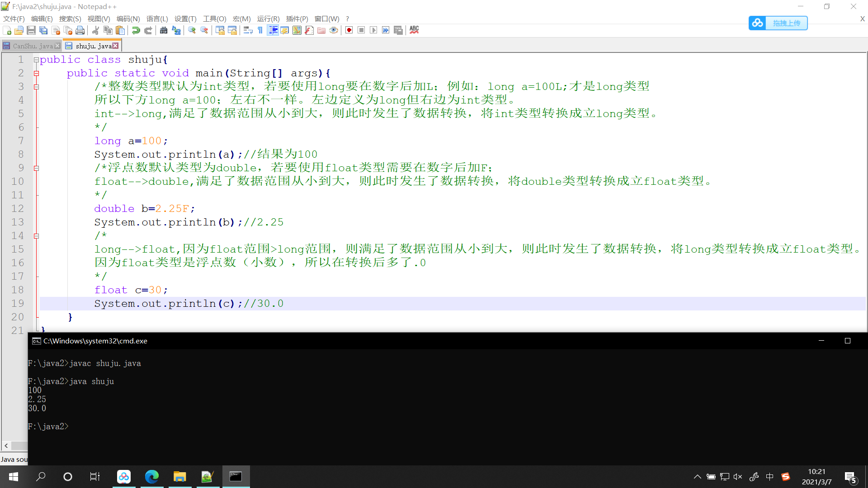Launch spell check via ABC icon
This screenshot has width=868, height=488.
click(x=414, y=30)
